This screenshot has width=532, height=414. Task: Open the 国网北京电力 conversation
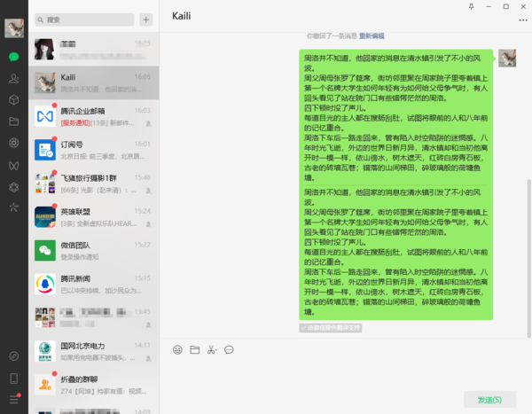tap(94, 351)
